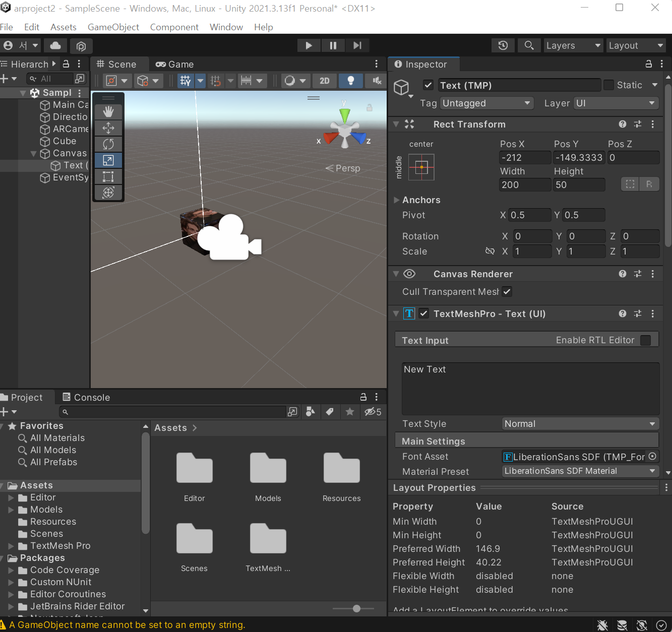The height and width of the screenshot is (632, 672).
Task: Open TextMeshPro component kebab menu
Action: tap(653, 313)
